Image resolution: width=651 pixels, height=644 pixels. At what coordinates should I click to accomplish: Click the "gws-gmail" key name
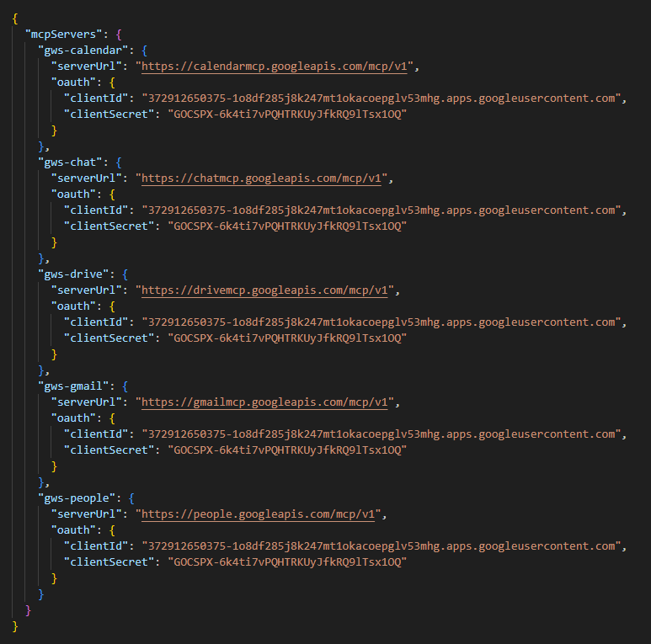click(x=73, y=386)
